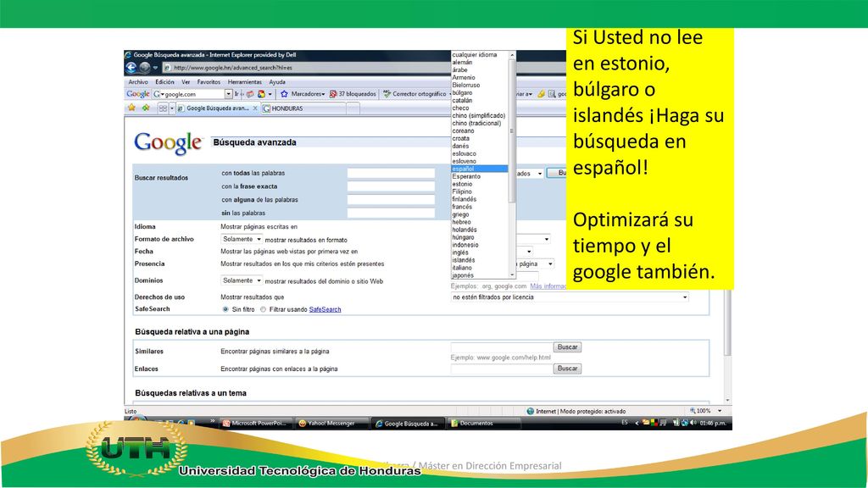Viewport: 868px width, 488px height.
Task: Click the browser Back arrow button
Action: (x=131, y=68)
